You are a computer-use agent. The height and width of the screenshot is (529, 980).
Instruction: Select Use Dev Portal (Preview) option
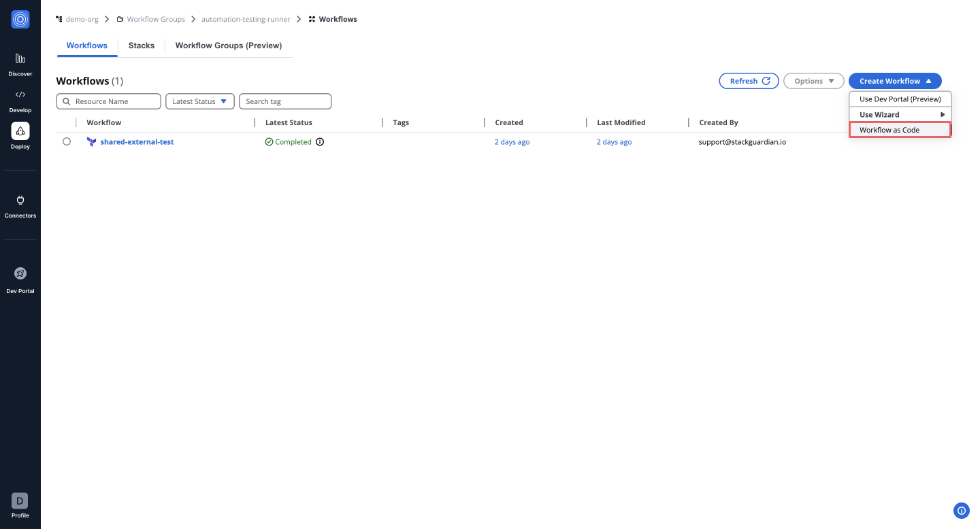[x=900, y=99]
